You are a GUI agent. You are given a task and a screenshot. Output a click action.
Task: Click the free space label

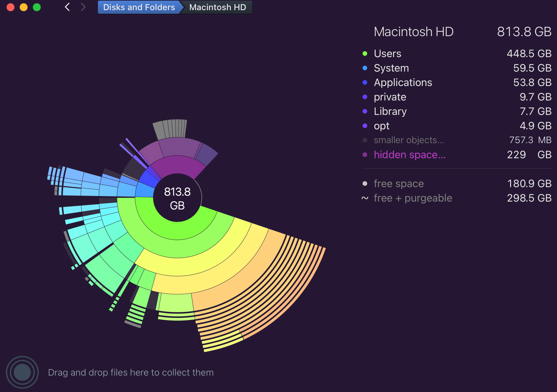[399, 184]
